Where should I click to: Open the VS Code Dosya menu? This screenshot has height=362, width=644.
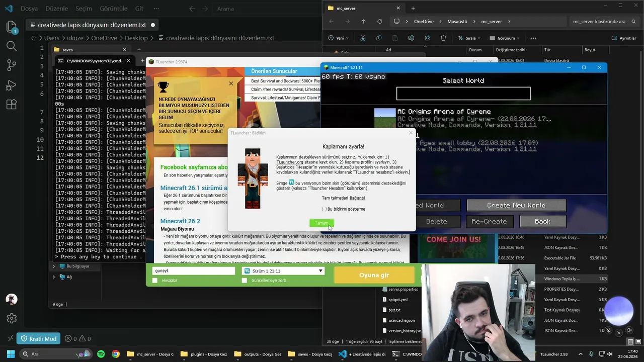(29, 9)
